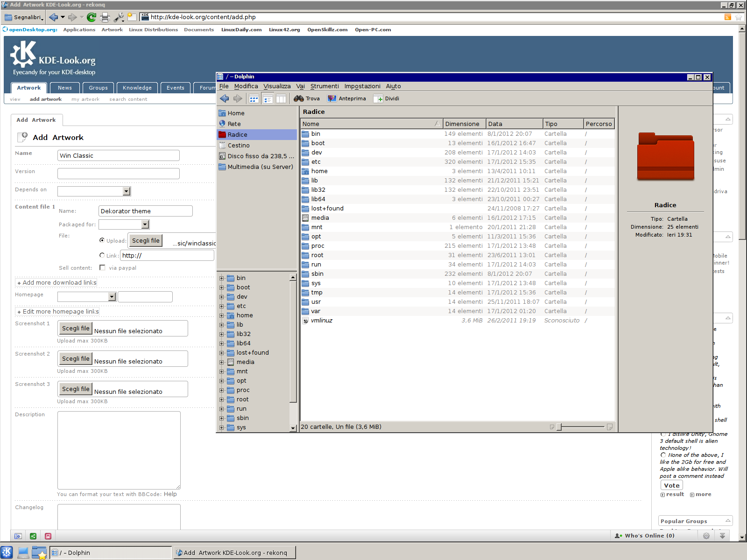Expand media folder in Dolphin tree
Screen dimensions: 747x560
pyautogui.click(x=222, y=362)
